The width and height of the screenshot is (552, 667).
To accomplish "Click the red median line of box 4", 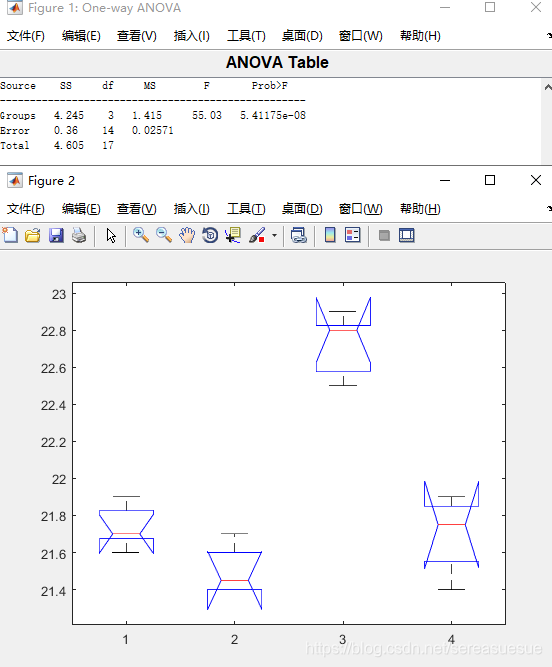I will [x=451, y=524].
